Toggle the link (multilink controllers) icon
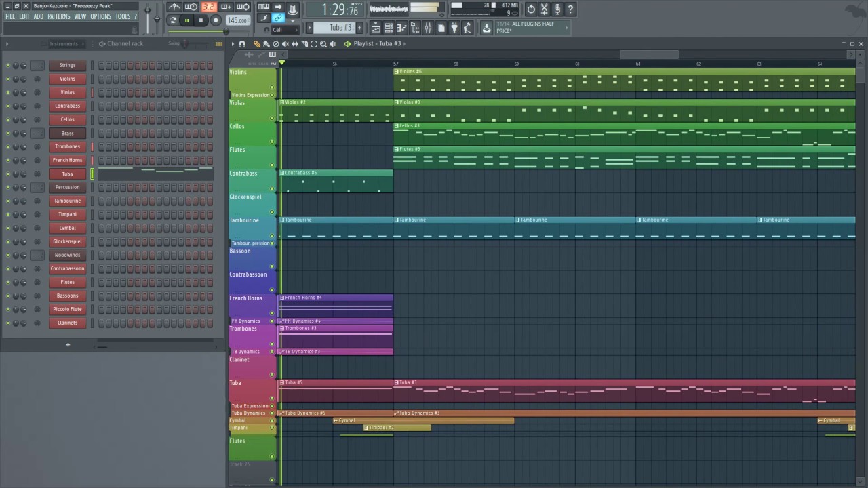 (x=278, y=18)
